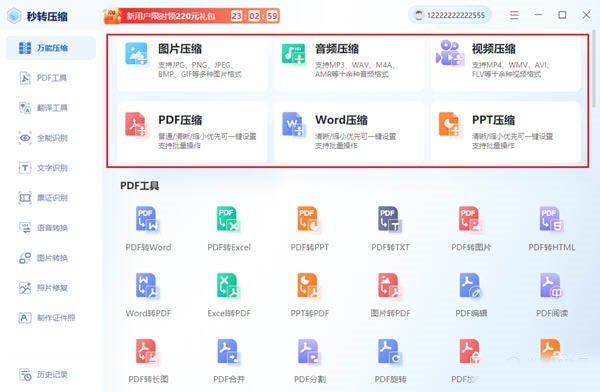Image resolution: width=600 pixels, height=392 pixels.
Task: Launch the PDF旋转 rotate tool
Action: click(390, 361)
